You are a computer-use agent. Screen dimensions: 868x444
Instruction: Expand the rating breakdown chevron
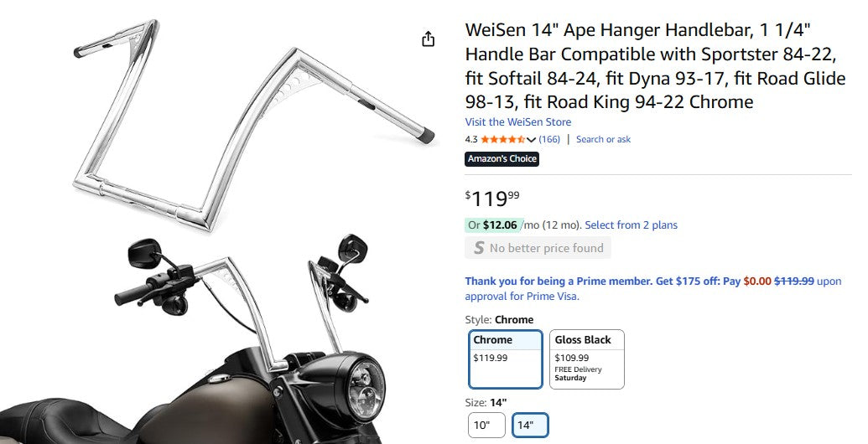click(x=531, y=140)
